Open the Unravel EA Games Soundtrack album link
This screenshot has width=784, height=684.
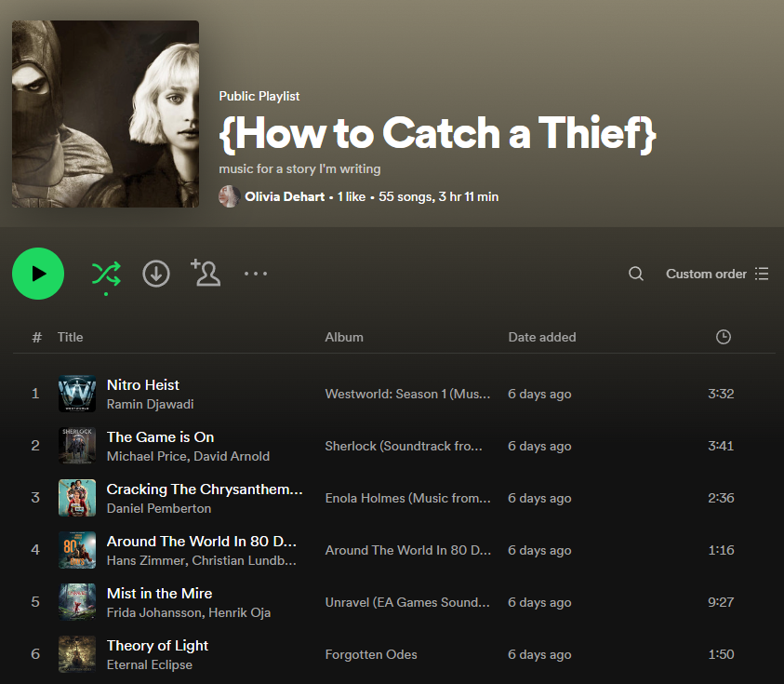pyautogui.click(x=407, y=602)
